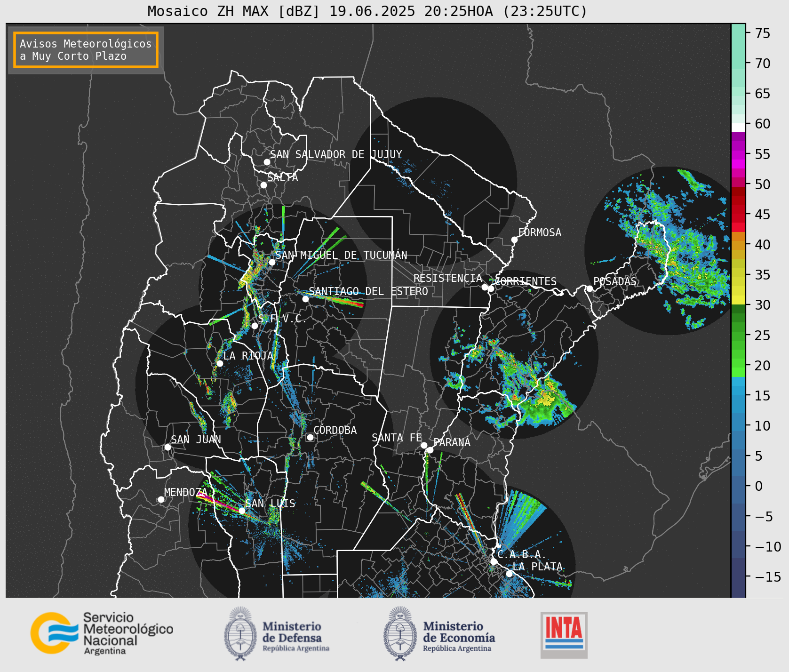Image resolution: width=789 pixels, height=672 pixels.
Task: Select the S.F.V.C. city marker
Action: pyautogui.click(x=255, y=326)
